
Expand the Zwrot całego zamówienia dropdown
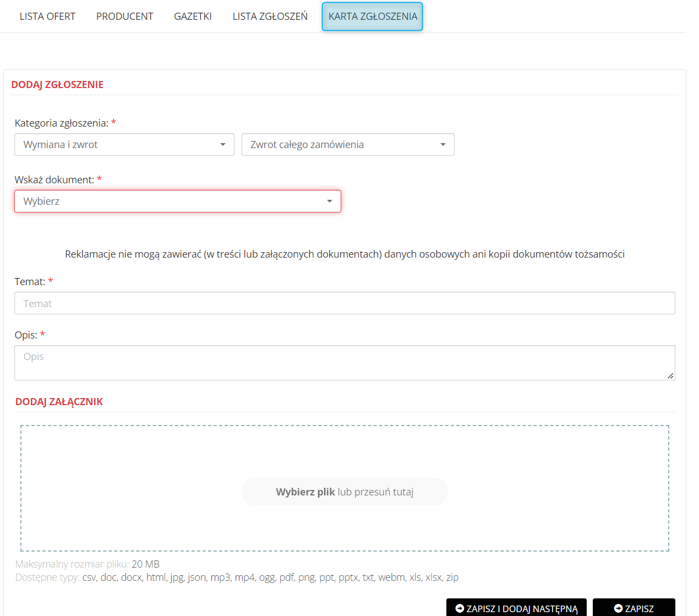348,145
